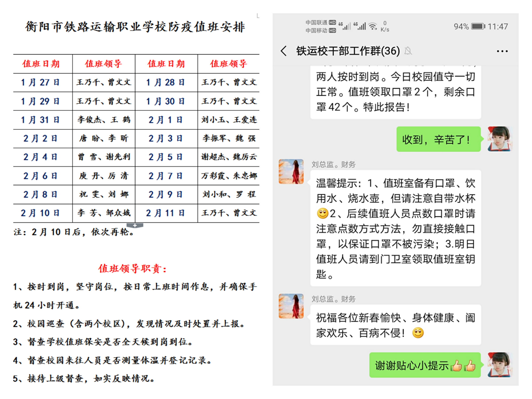This screenshot has height=399, width=532.
Task: Tap the sender name 刘总监。财务 above 温馨提示
Action: click(333, 164)
